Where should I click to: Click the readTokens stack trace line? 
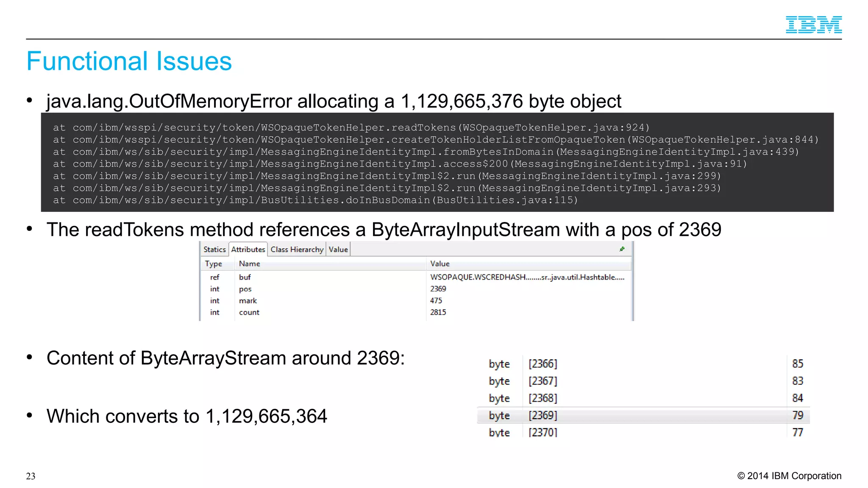(x=351, y=128)
